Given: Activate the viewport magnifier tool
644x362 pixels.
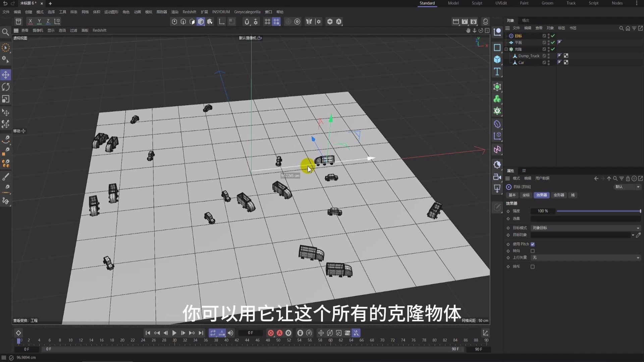Looking at the screenshot, I should [x=6, y=32].
